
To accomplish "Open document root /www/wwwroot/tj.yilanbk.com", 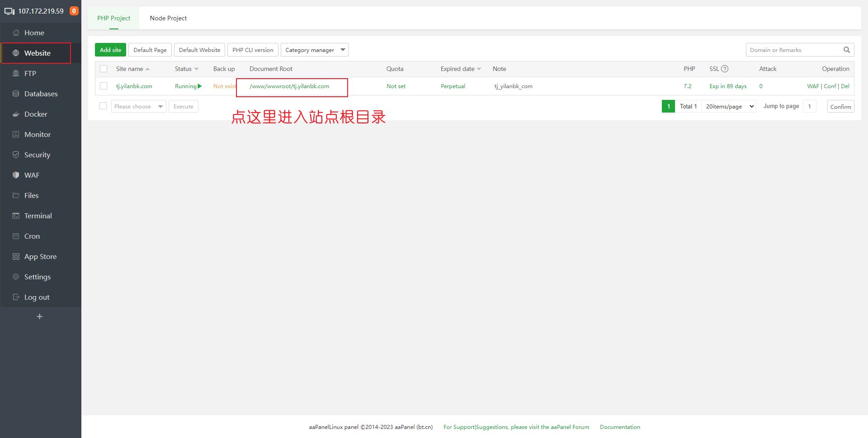I will (x=289, y=86).
